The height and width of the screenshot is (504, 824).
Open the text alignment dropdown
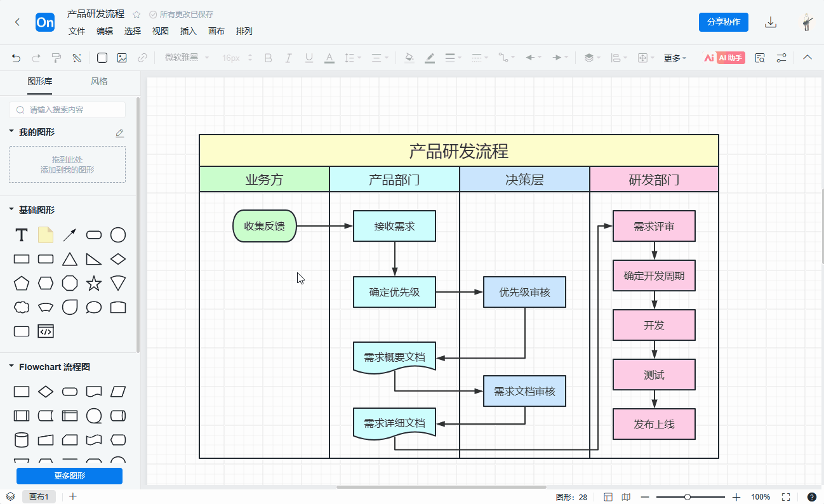pyautogui.click(x=380, y=58)
